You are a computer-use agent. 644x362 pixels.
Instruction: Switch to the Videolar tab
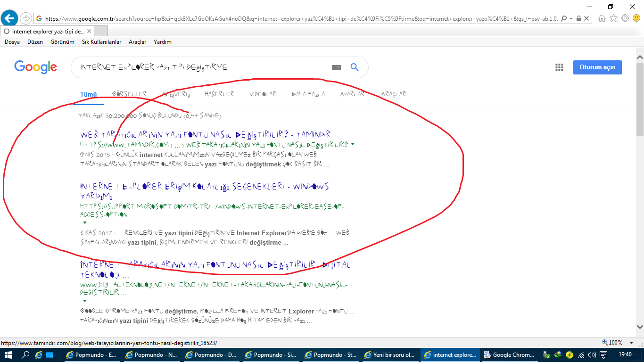[263, 94]
